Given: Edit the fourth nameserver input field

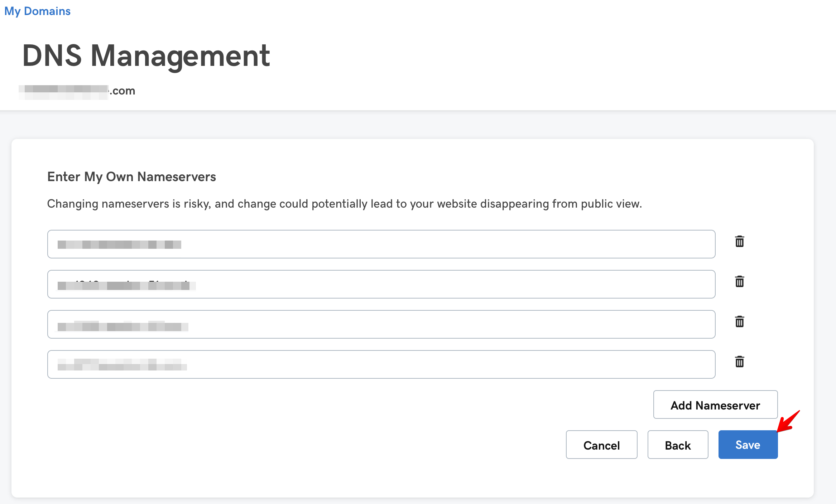Looking at the screenshot, I should (381, 364).
